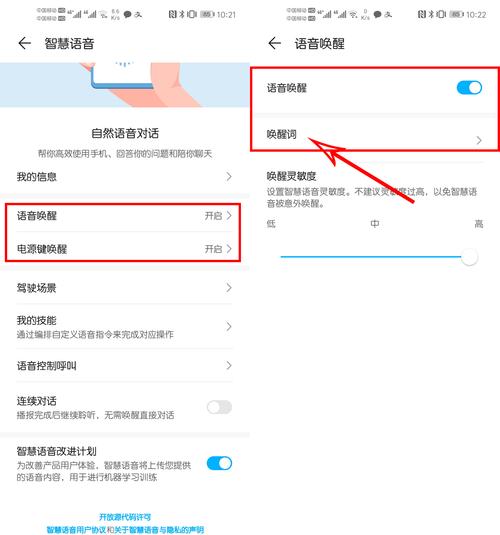Open 驾驶场景 chevron
Viewport: 500px width, 535px height.
click(x=229, y=288)
